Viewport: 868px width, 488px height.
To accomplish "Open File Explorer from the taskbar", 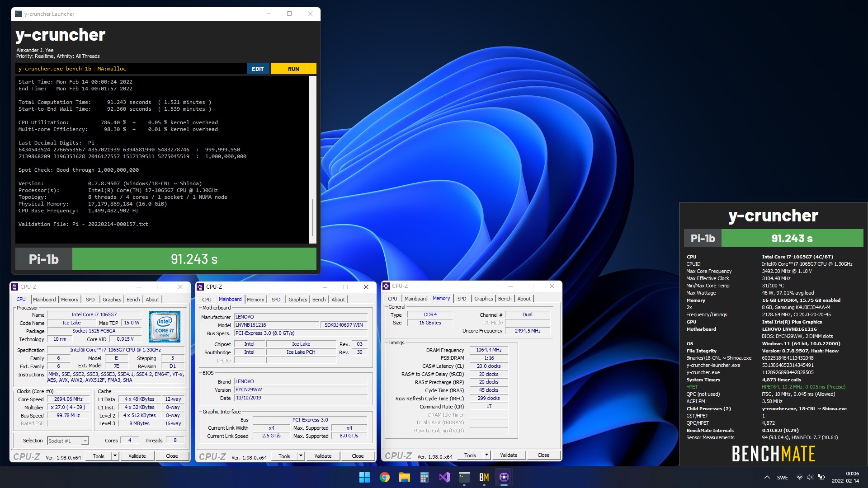I will pos(405,477).
